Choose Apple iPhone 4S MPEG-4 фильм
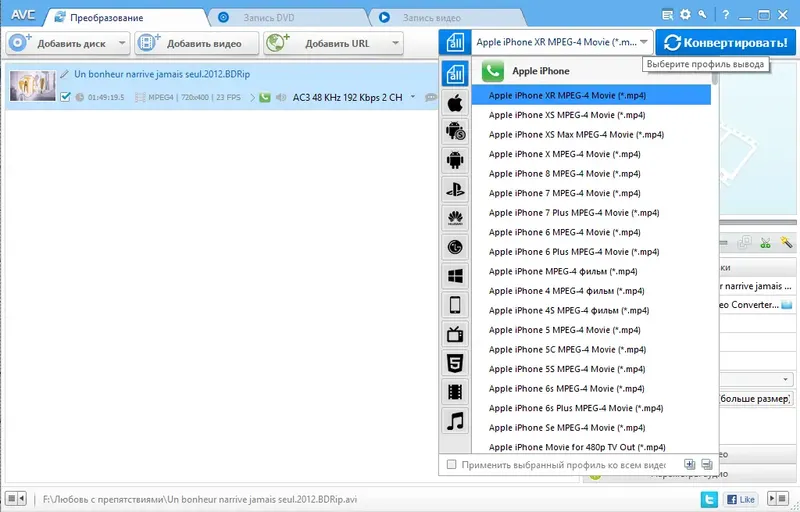Screen dimensions: 800x512 591,311
